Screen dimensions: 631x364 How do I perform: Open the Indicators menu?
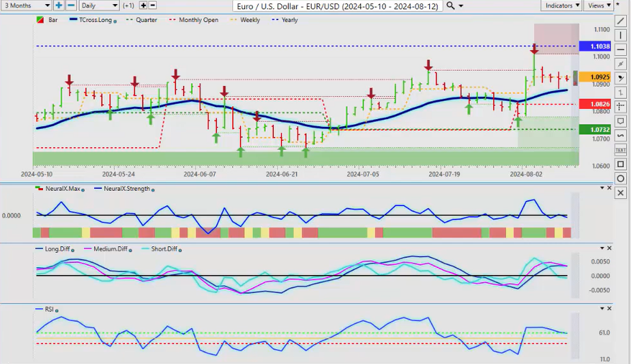pos(563,5)
